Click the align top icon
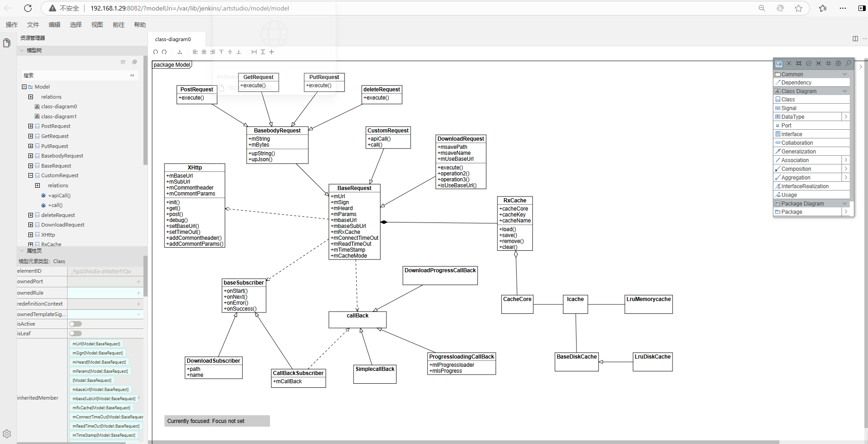Screen dimensions: 868x444 [221, 52]
